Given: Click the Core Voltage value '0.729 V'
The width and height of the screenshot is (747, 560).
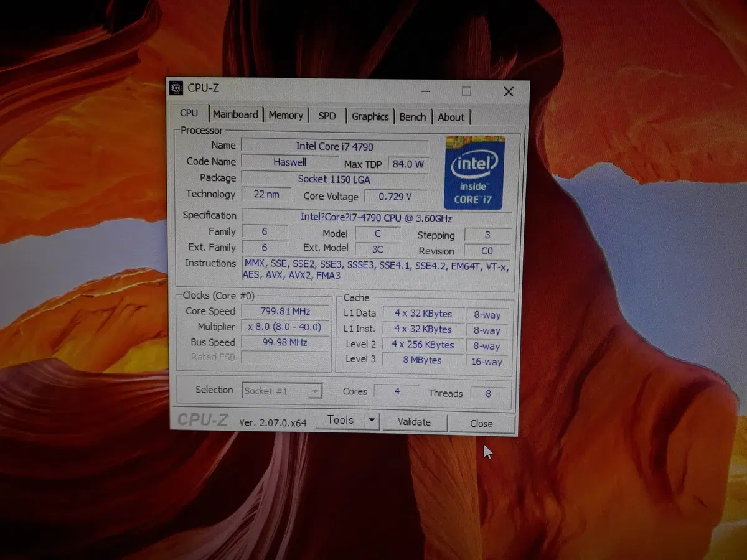Looking at the screenshot, I should coord(395,197).
